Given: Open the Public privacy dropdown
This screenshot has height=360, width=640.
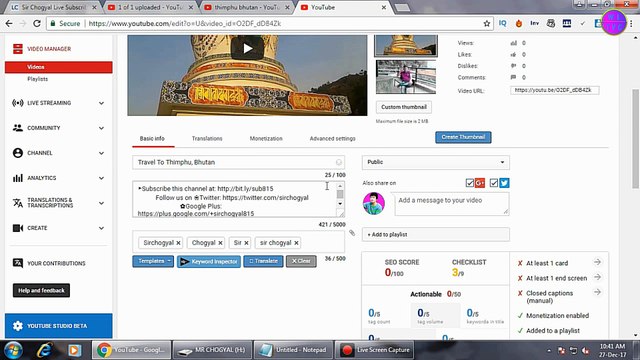Looking at the screenshot, I should 436,162.
